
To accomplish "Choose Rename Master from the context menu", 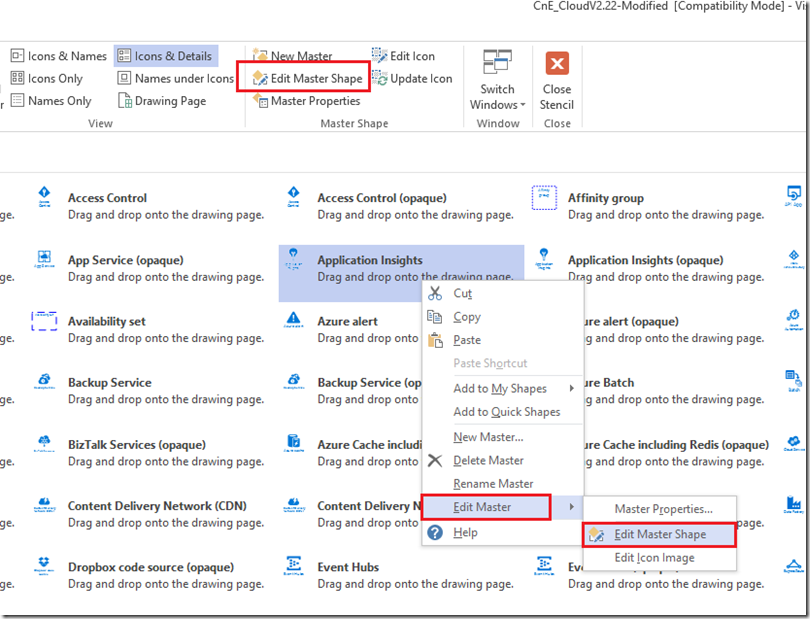I will point(503,484).
